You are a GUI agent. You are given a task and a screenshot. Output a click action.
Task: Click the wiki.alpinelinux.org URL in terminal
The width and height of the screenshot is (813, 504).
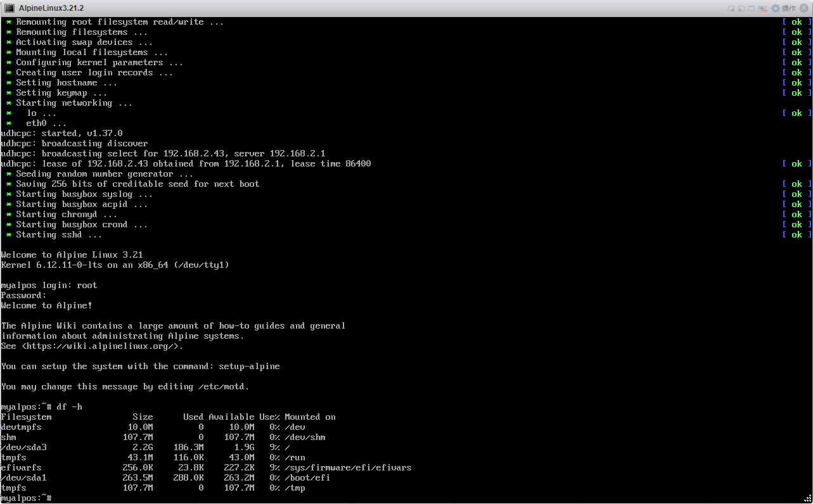tap(102, 346)
